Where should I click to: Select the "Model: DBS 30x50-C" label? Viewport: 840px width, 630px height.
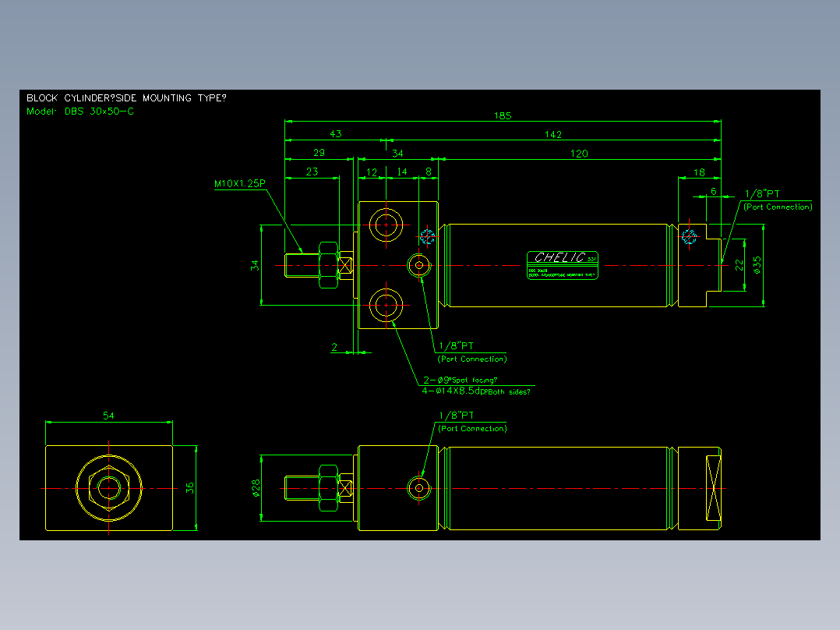pyautogui.click(x=80, y=111)
